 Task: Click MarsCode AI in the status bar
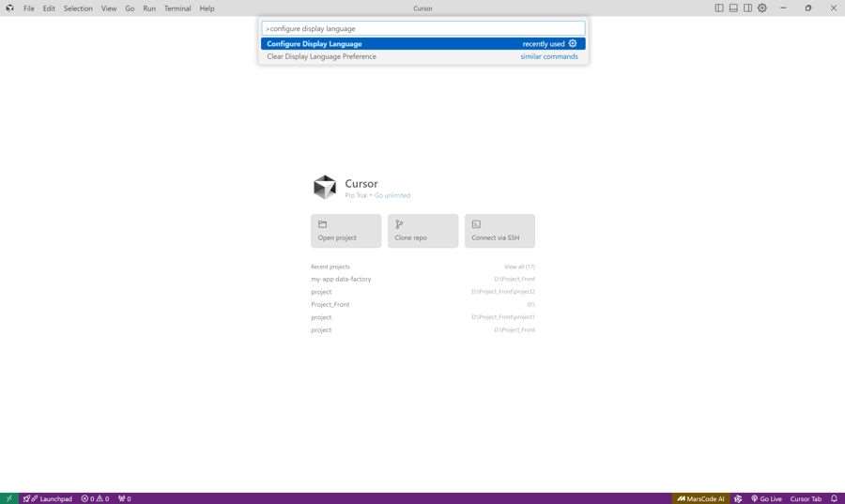click(700, 498)
